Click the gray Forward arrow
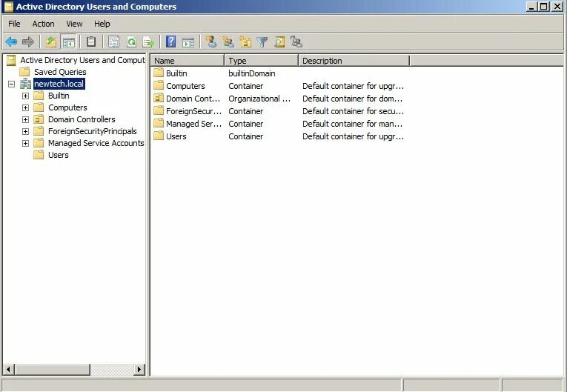 [x=28, y=42]
